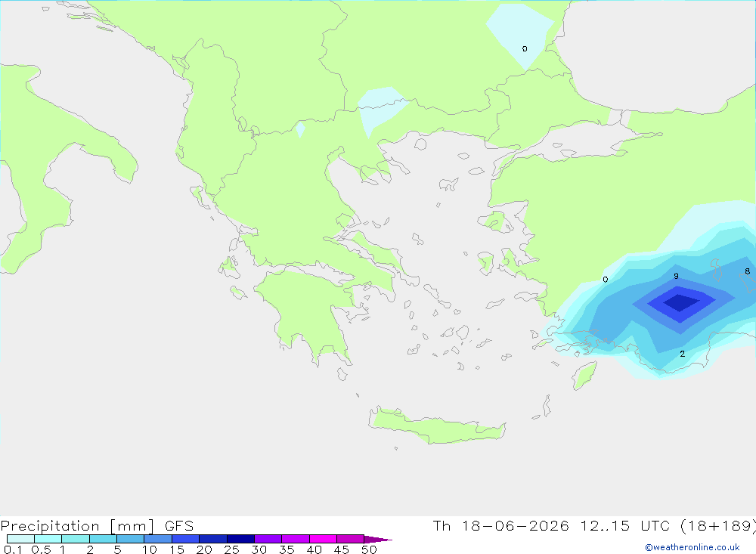Pick the legend swatch between 45 and 50
This screenshot has width=756, height=554.
coord(351,539)
